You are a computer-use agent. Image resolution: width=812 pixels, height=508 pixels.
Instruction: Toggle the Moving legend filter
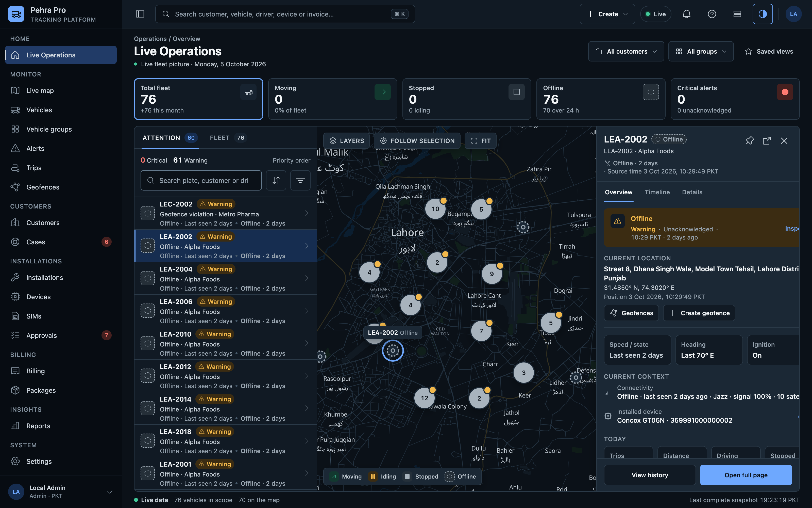(346, 477)
